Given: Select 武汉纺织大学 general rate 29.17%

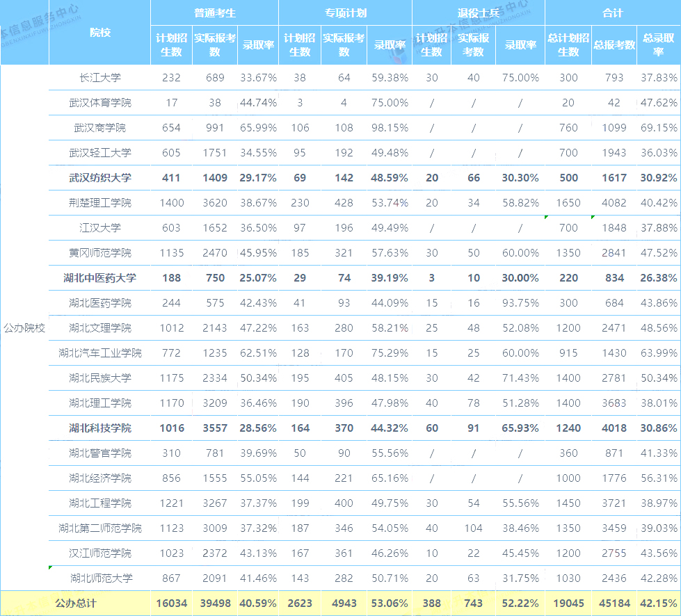Looking at the screenshot, I should click(258, 178).
